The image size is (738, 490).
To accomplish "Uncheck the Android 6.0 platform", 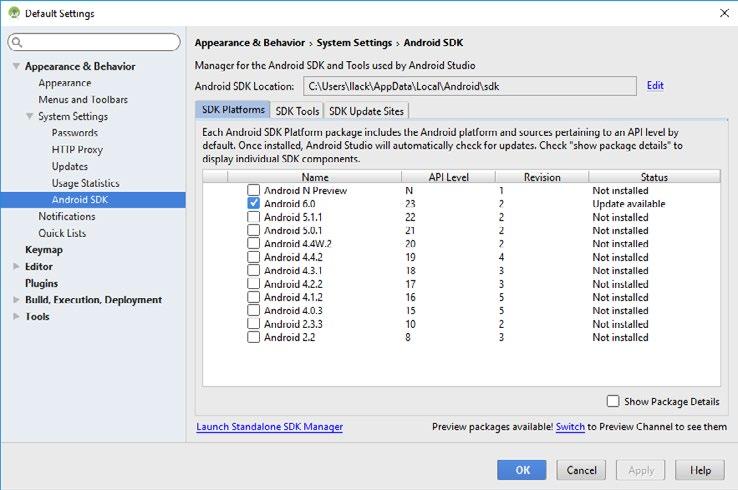I will pyautogui.click(x=254, y=203).
